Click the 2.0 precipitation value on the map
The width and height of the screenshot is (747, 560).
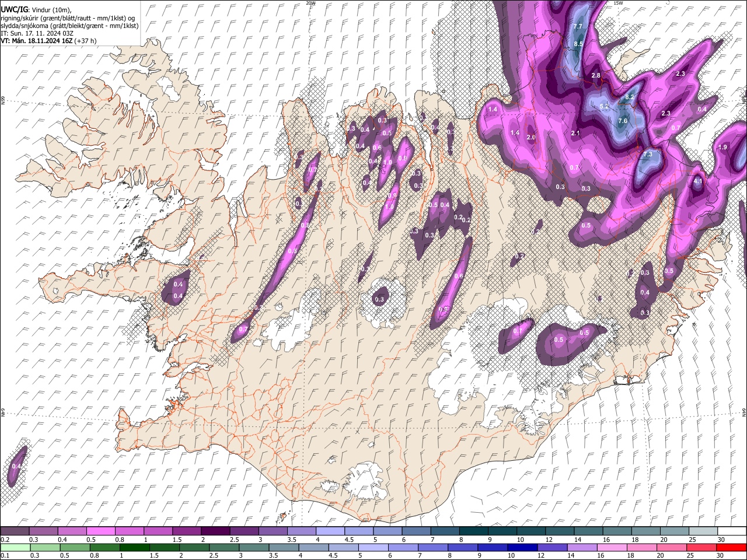[x=531, y=138]
